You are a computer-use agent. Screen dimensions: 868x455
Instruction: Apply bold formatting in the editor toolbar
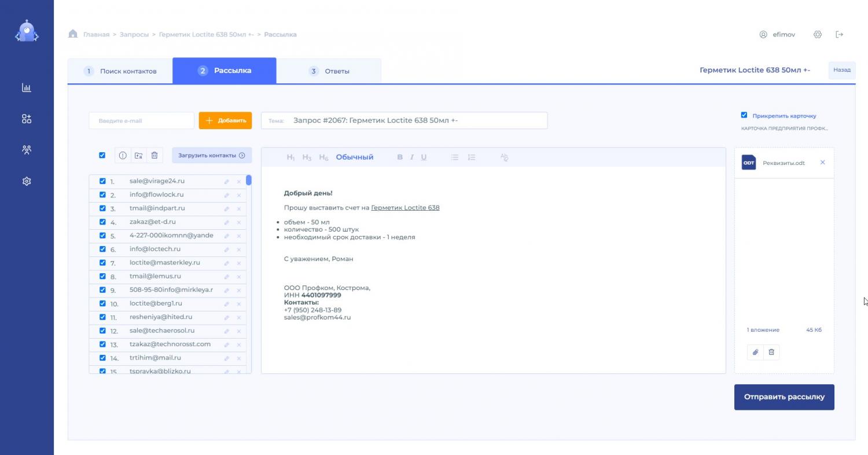click(399, 157)
